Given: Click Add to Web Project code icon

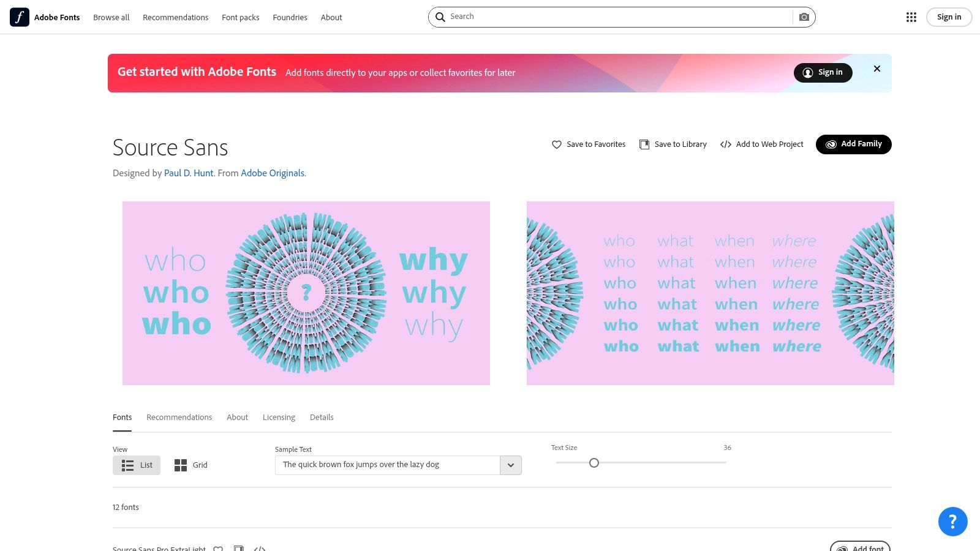Looking at the screenshot, I should tap(726, 144).
